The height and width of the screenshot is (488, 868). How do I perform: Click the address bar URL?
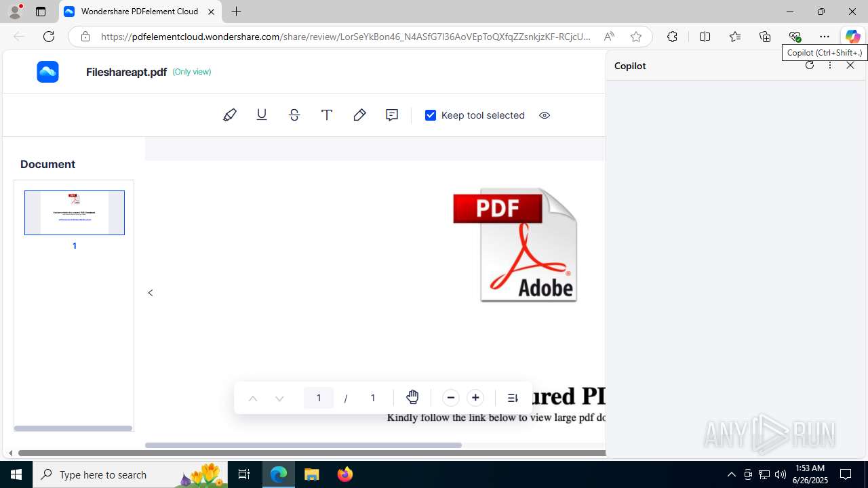pyautogui.click(x=346, y=37)
